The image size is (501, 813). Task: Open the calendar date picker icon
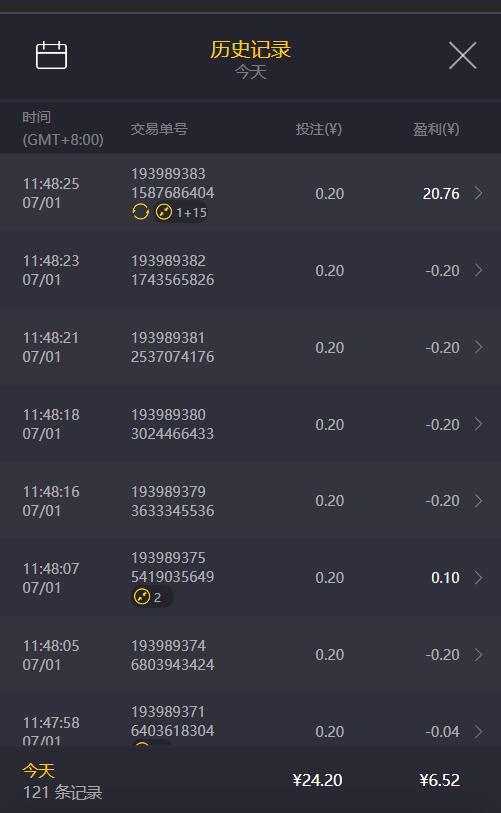point(51,55)
